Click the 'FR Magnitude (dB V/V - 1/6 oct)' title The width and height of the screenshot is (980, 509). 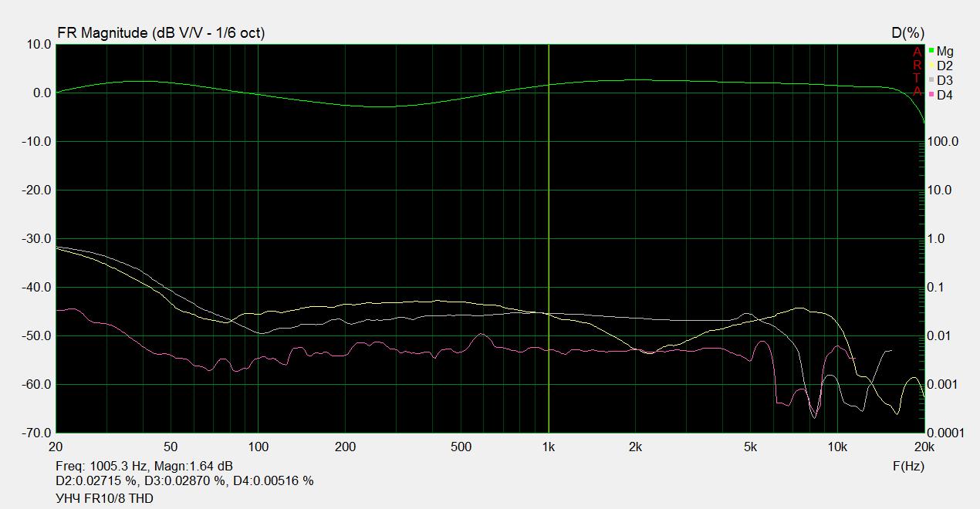pyautogui.click(x=161, y=33)
